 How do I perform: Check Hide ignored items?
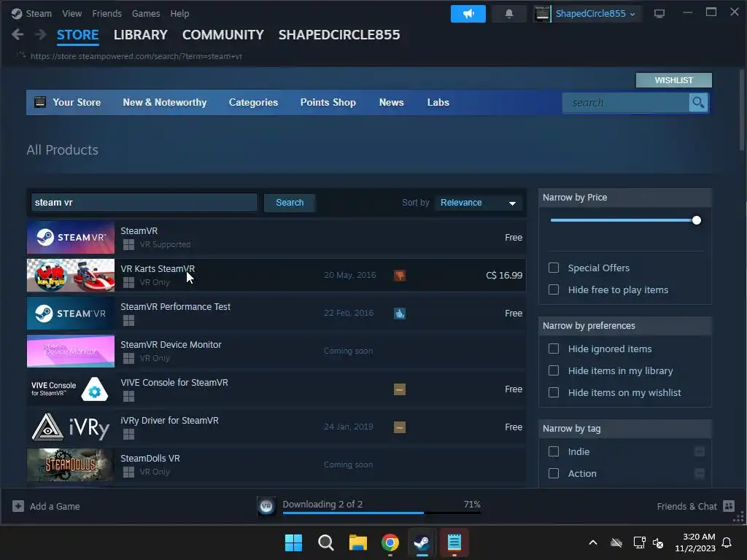coord(554,349)
